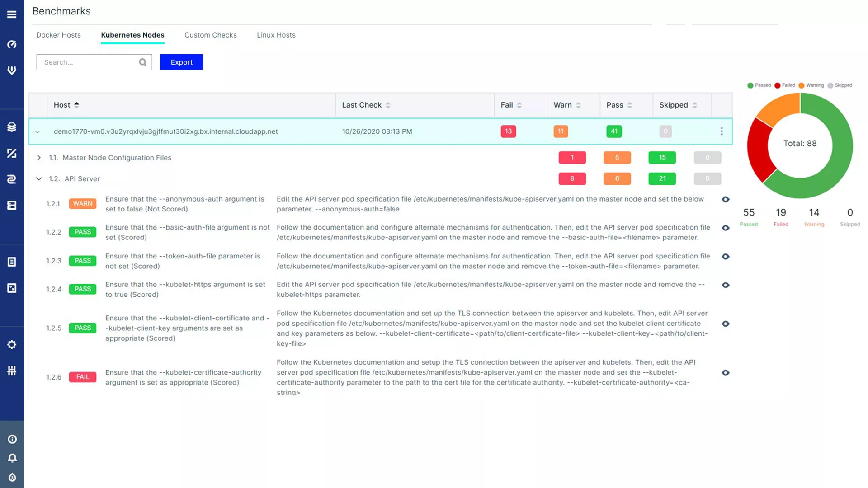Image resolution: width=868 pixels, height=488 pixels.
Task: Click the blue Export button
Action: (182, 62)
